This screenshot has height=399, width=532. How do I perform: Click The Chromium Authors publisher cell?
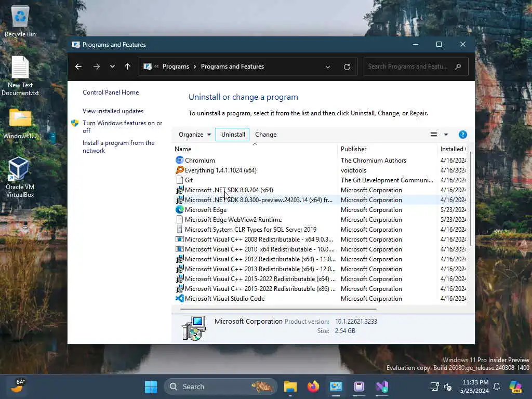(x=373, y=160)
